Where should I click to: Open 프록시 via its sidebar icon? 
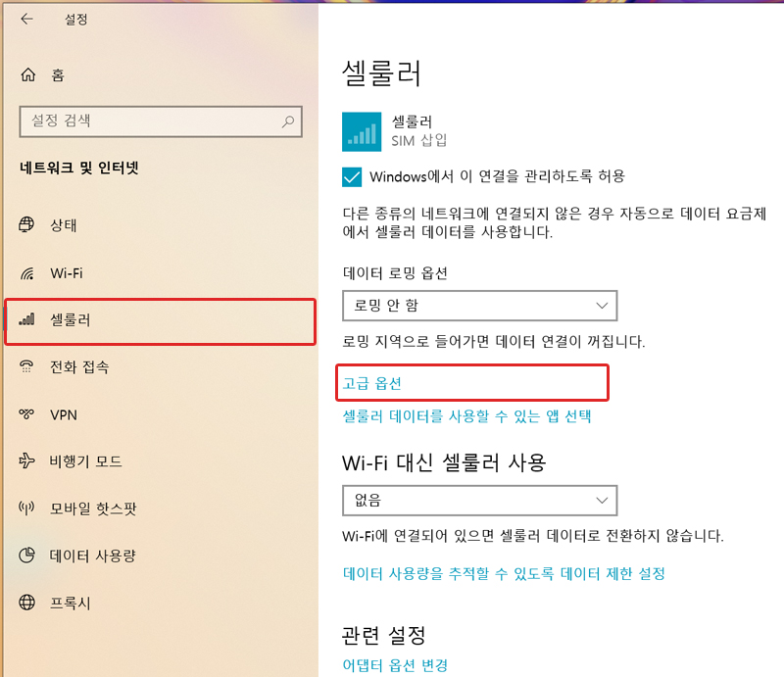[x=25, y=603]
